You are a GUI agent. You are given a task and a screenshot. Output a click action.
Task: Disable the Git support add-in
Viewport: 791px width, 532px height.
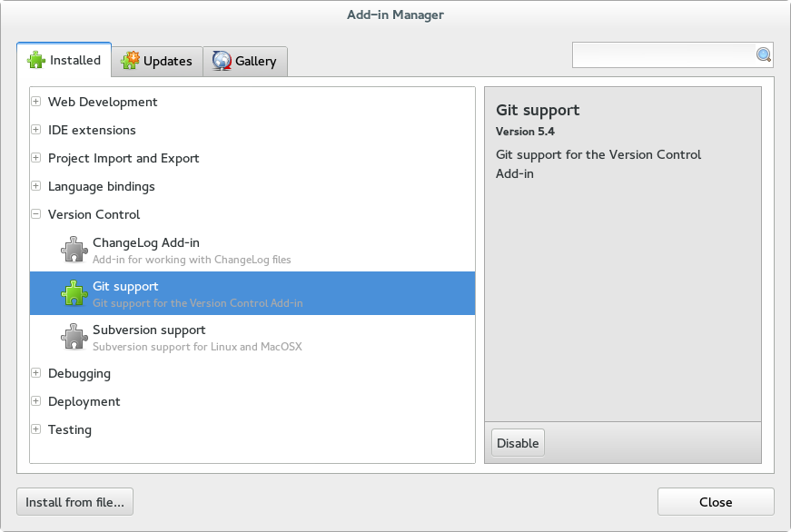(x=518, y=443)
